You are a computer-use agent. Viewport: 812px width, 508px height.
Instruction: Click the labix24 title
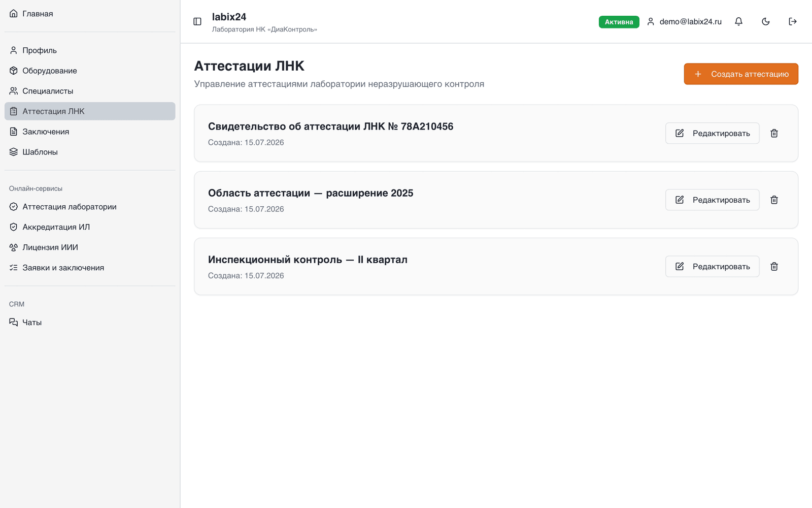pyautogui.click(x=229, y=17)
